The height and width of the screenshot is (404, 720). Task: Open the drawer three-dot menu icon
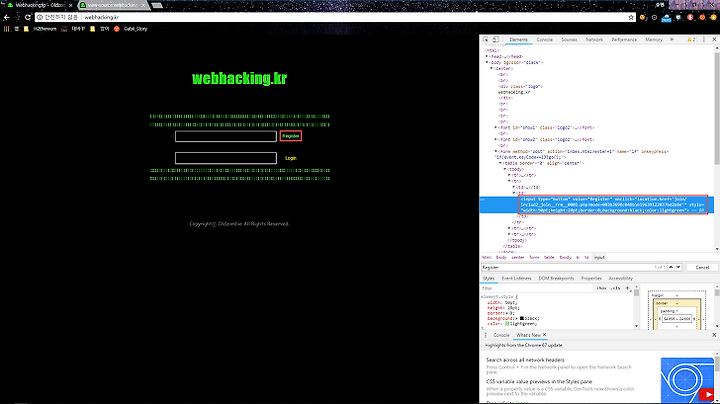(486, 335)
